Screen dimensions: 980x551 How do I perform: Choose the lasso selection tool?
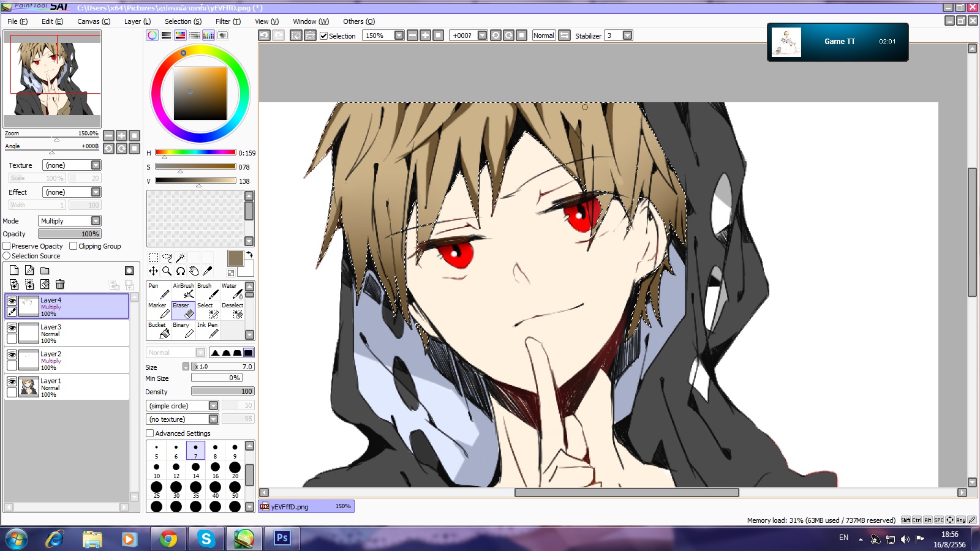pyautogui.click(x=167, y=258)
